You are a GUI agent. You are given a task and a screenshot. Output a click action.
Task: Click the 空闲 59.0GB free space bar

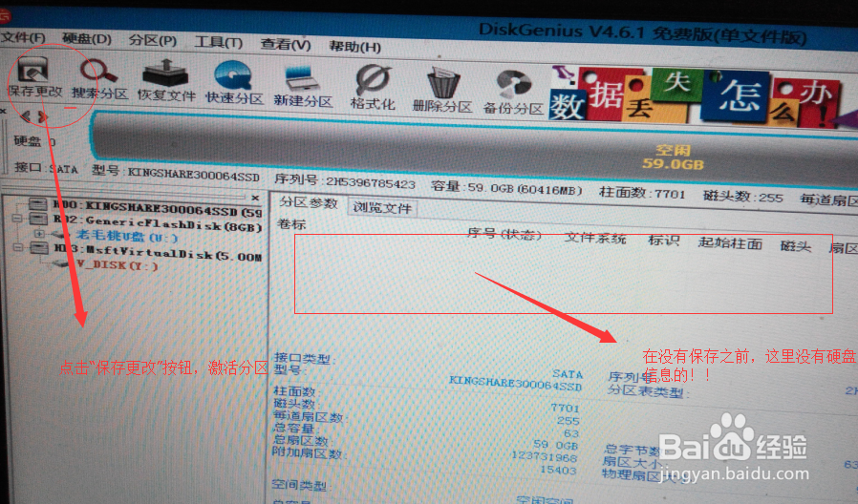474,152
